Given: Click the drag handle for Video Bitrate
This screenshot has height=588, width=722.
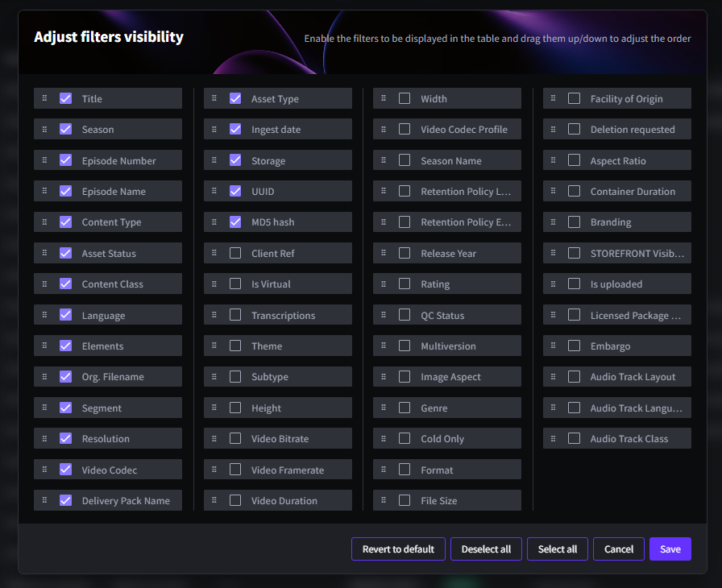Looking at the screenshot, I should (214, 438).
